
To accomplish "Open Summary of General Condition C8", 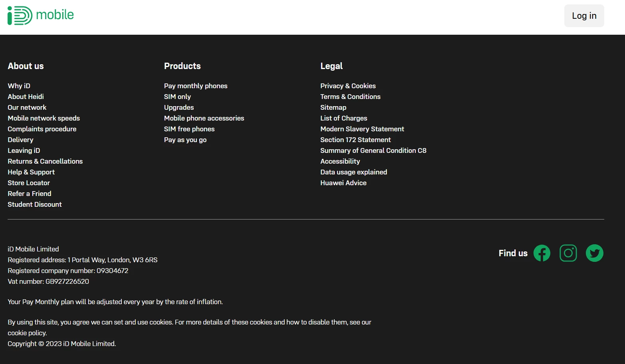I will tap(373, 150).
